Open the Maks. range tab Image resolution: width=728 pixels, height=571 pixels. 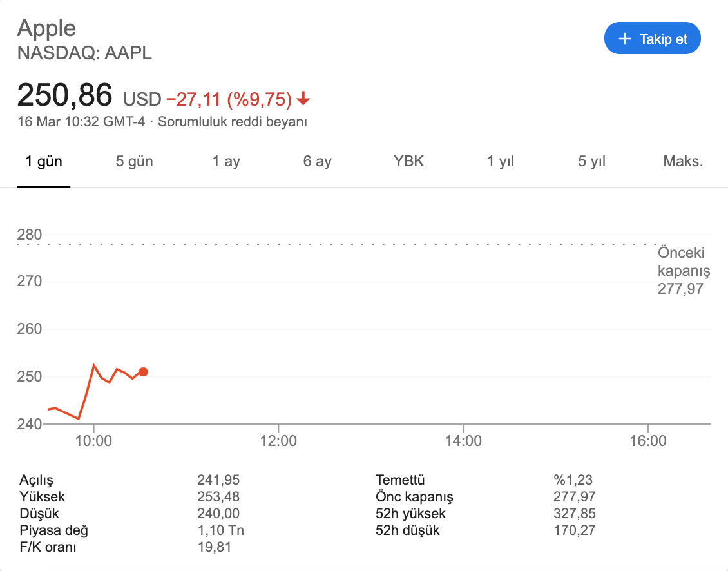[x=683, y=161]
